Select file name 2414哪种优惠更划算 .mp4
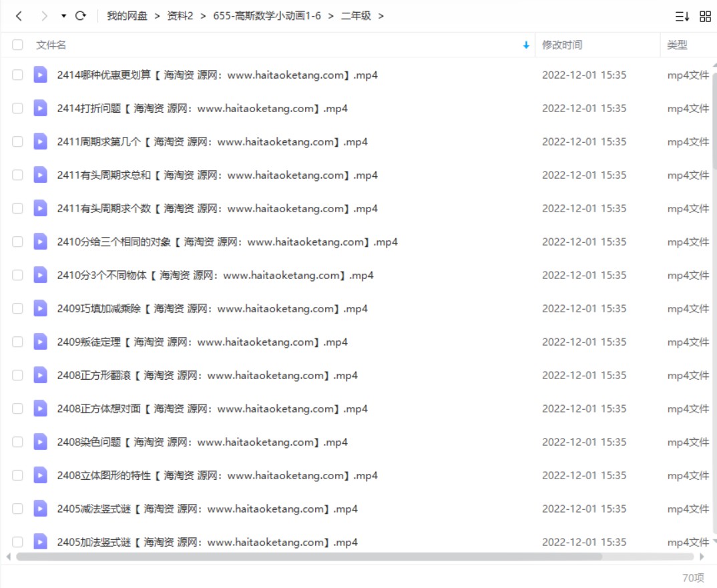This screenshot has width=717, height=588. [x=217, y=75]
